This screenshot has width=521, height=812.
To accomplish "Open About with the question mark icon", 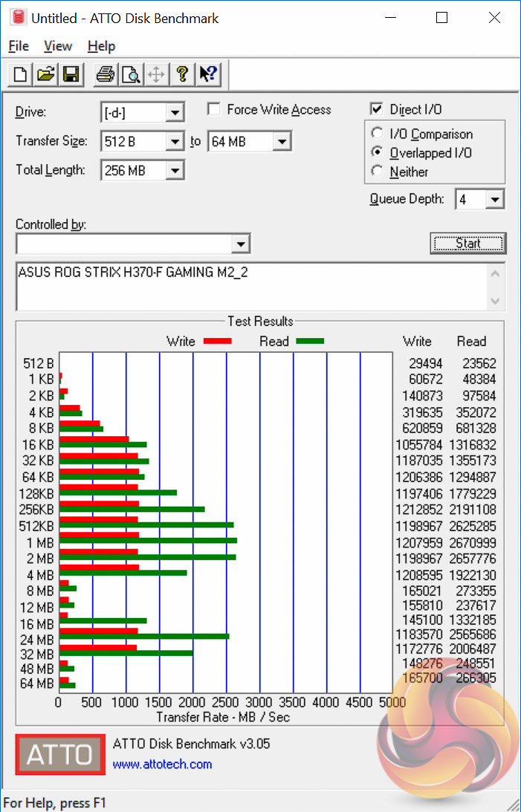I will (x=182, y=74).
